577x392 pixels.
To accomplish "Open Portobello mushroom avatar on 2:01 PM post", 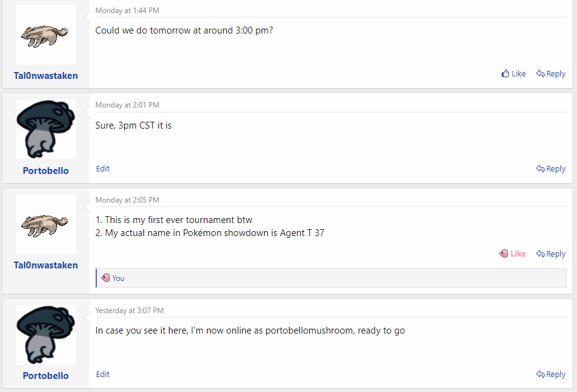I will tap(45, 129).
